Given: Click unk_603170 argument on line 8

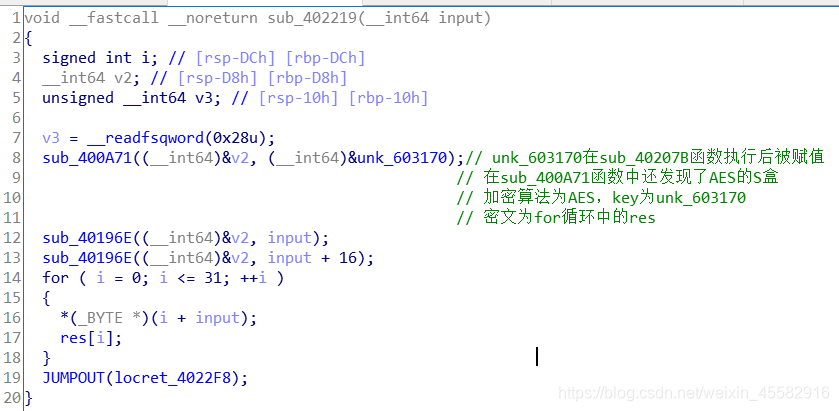Looking at the screenshot, I should pyautogui.click(x=401, y=158).
